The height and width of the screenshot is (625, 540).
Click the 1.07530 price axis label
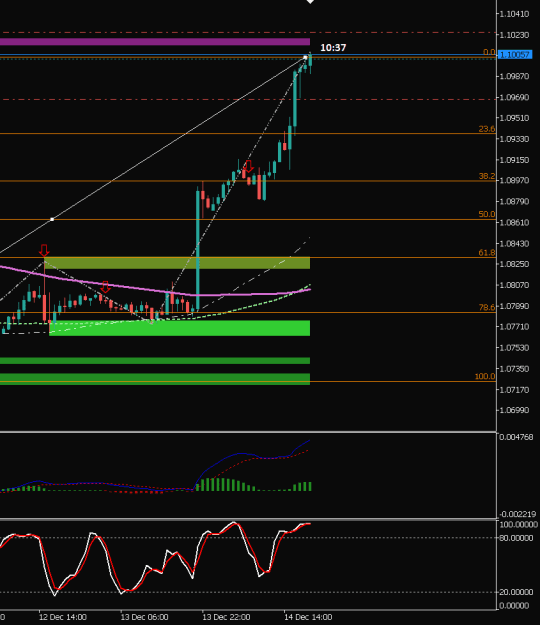(514, 348)
